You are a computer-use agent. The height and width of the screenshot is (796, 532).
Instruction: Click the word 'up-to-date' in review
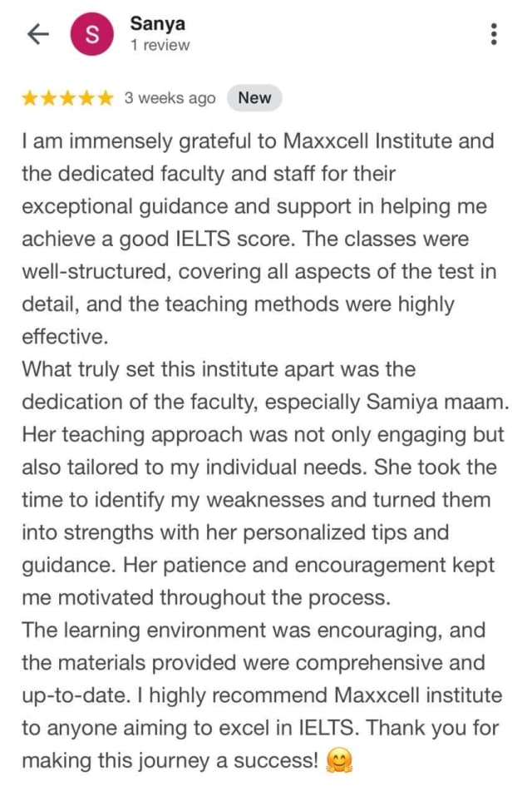74,696
